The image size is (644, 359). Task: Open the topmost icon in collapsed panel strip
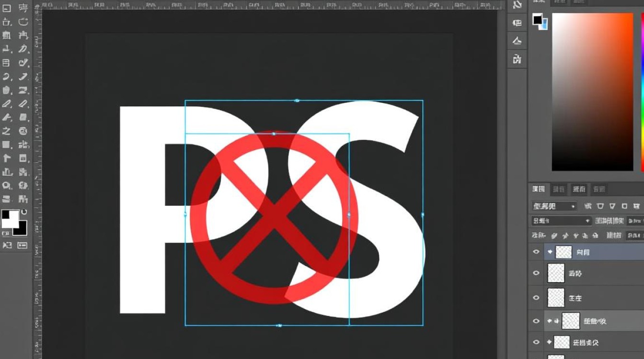(517, 5)
